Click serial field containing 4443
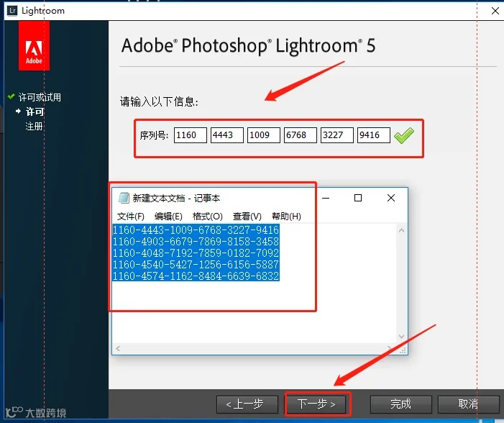Screen dimensions: 504x423 point(227,135)
